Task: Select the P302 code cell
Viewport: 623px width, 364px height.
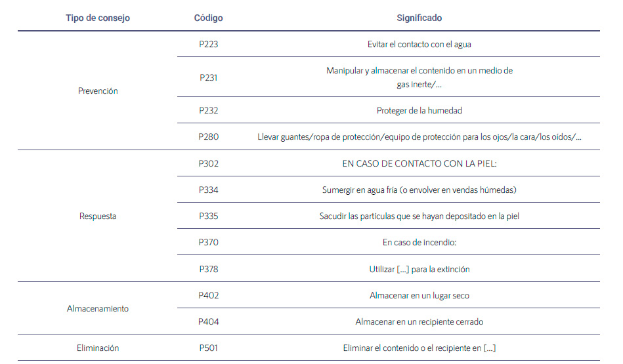Action: pos(208,163)
